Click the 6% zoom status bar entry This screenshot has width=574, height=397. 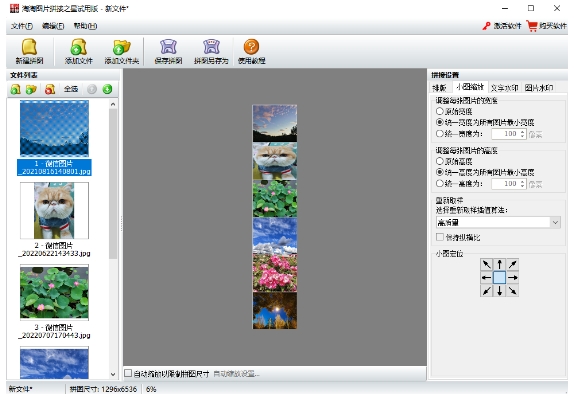[151, 389]
